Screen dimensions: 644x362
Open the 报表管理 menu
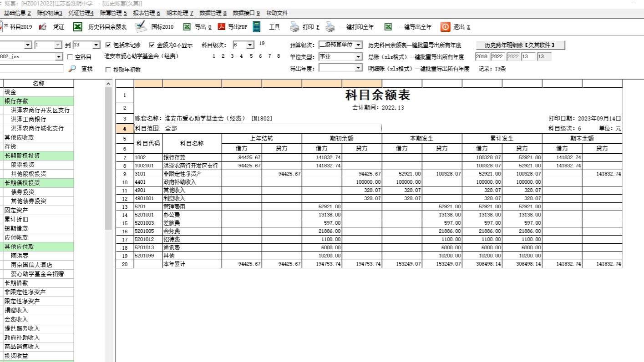147,13
